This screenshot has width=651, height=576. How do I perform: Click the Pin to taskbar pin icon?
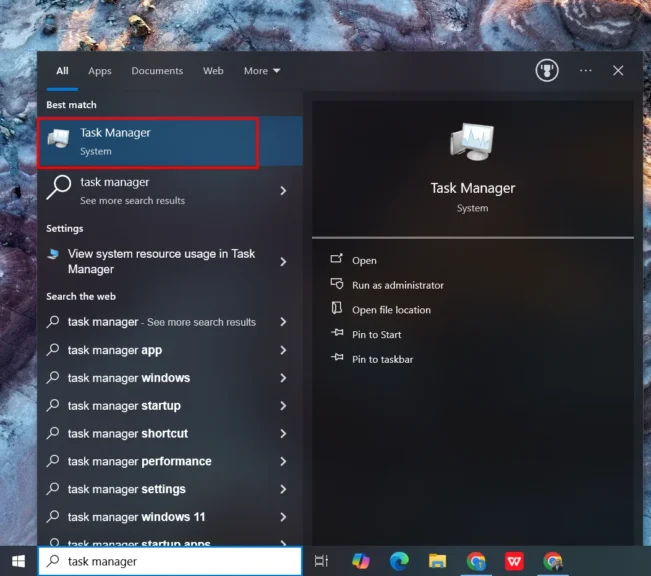pyautogui.click(x=337, y=357)
